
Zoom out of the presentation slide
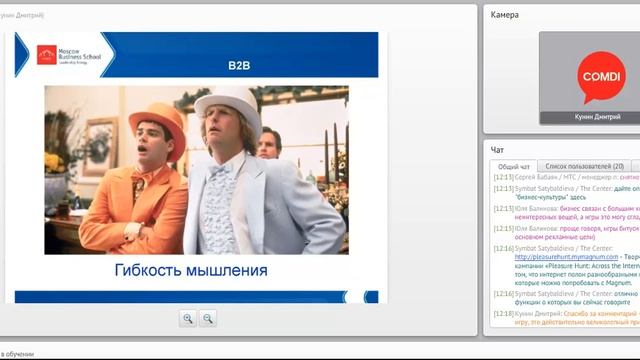click(208, 319)
